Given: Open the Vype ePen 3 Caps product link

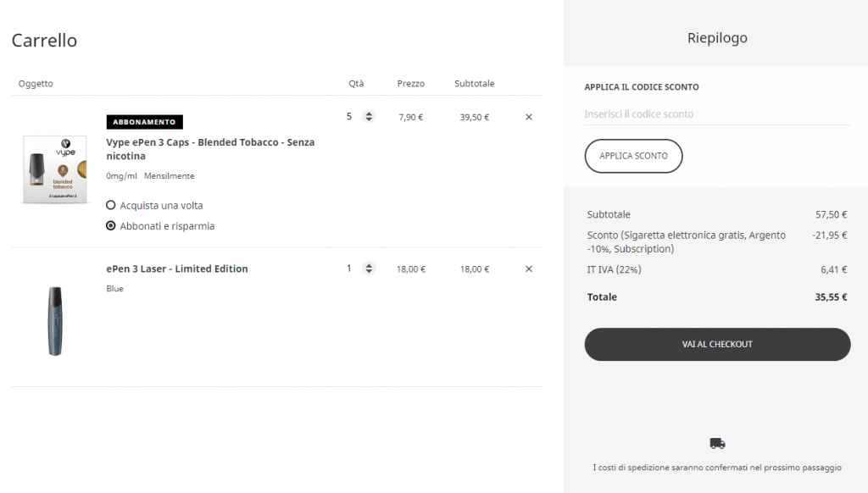Looking at the screenshot, I should (210, 149).
